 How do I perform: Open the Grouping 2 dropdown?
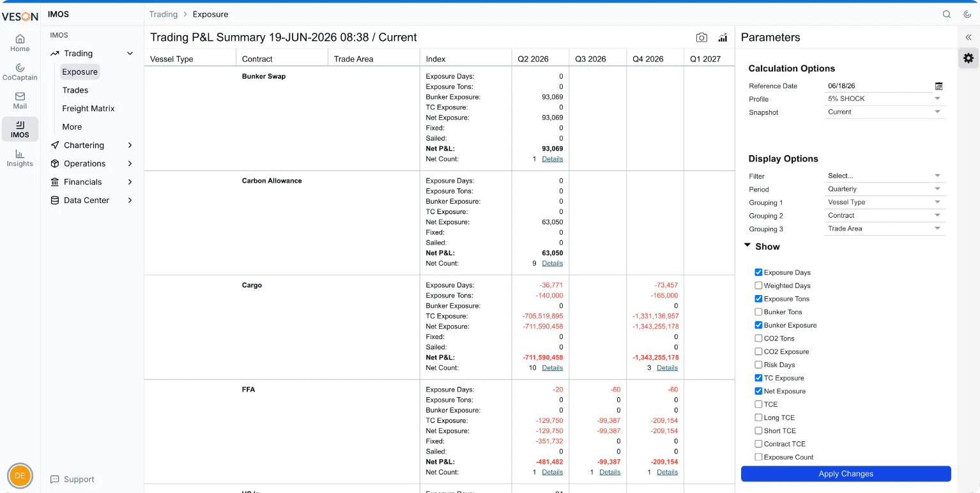pyautogui.click(x=885, y=215)
